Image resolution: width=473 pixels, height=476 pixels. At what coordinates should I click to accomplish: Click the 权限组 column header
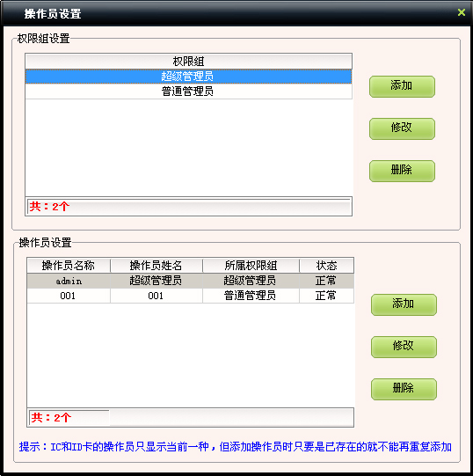(x=188, y=62)
